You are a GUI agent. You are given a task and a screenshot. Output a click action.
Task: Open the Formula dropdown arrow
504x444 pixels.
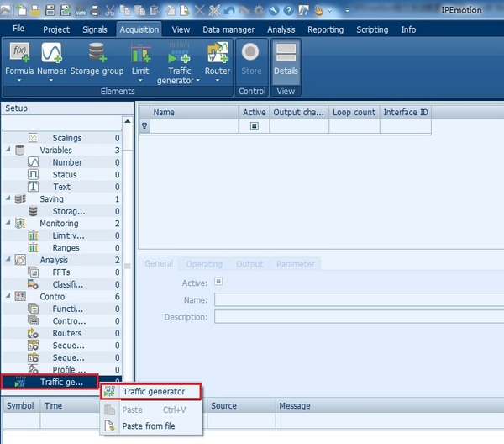(x=19, y=80)
